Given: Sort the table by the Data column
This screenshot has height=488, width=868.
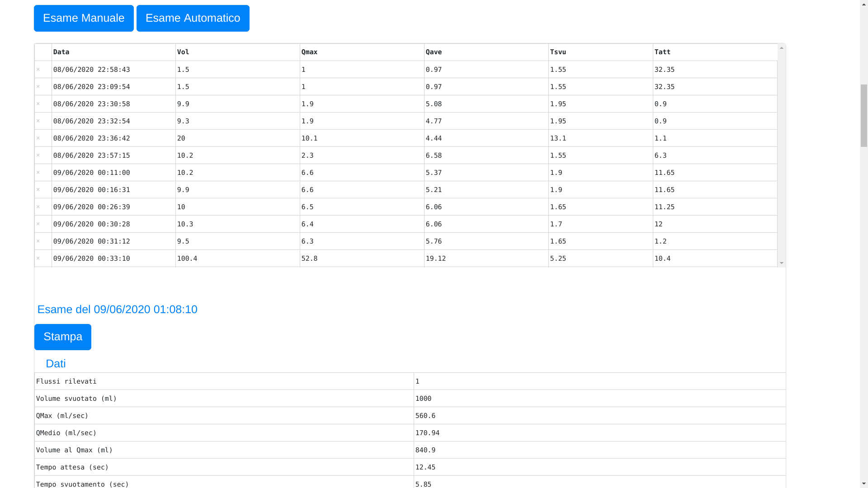Looking at the screenshot, I should [x=61, y=52].
